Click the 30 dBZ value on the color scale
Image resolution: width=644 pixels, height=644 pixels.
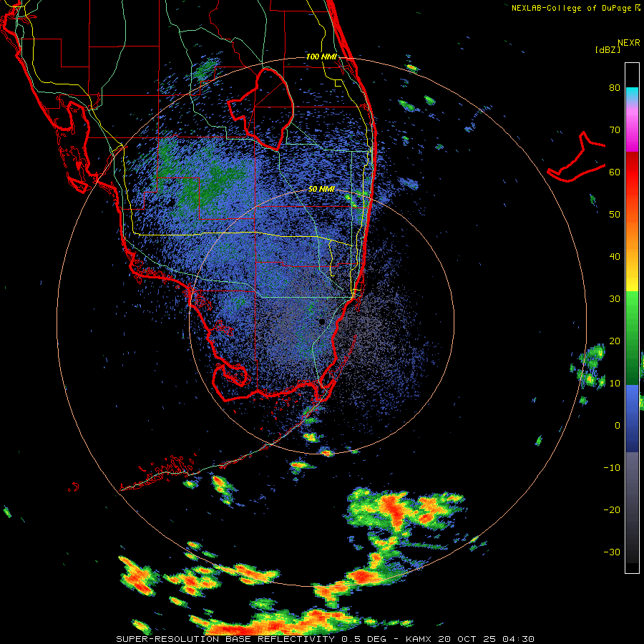click(615, 299)
